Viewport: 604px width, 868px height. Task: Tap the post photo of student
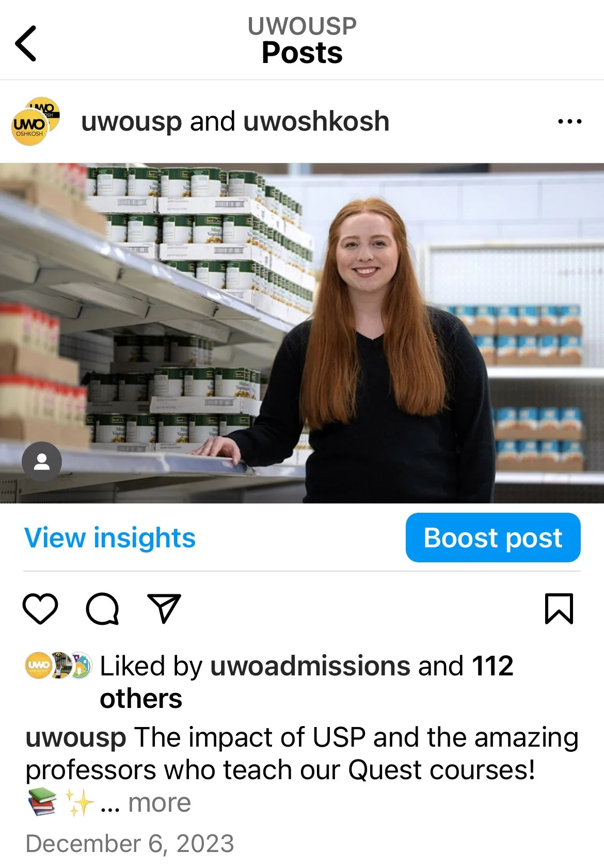[x=302, y=333]
